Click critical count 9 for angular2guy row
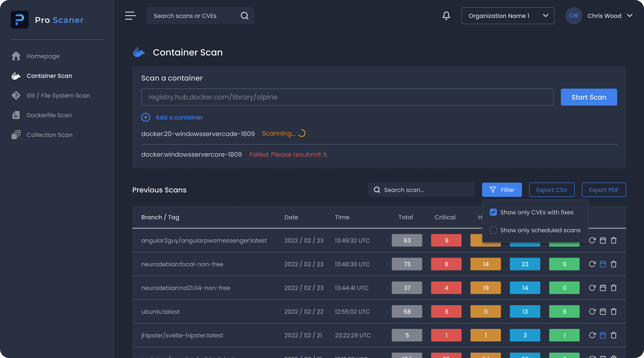This screenshot has height=358, width=644. 446,240
